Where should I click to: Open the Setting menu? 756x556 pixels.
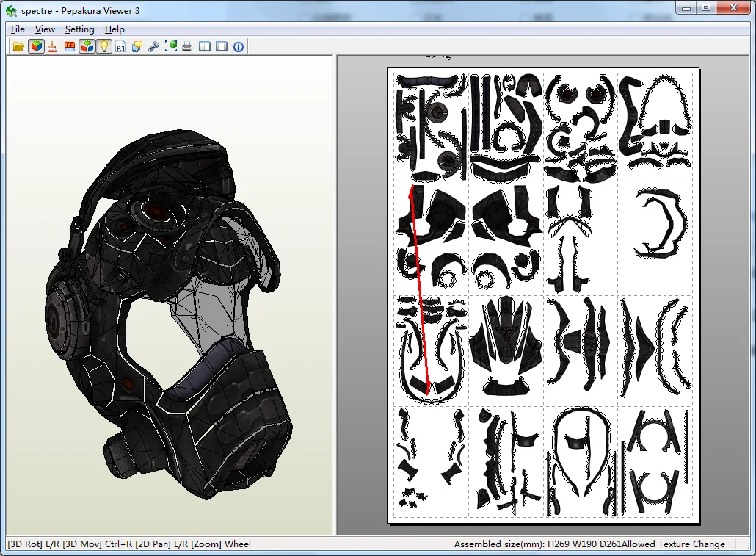click(x=79, y=29)
